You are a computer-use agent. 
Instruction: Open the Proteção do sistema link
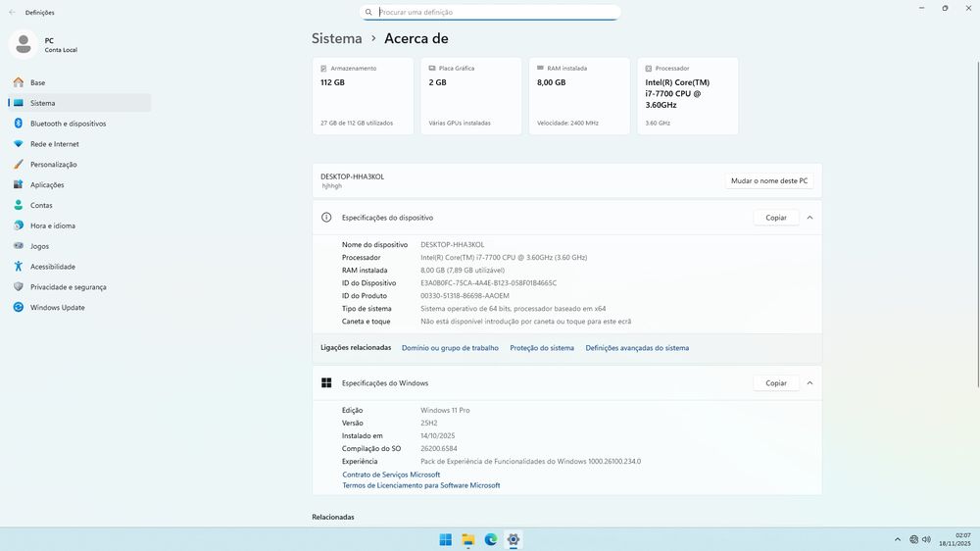(542, 348)
